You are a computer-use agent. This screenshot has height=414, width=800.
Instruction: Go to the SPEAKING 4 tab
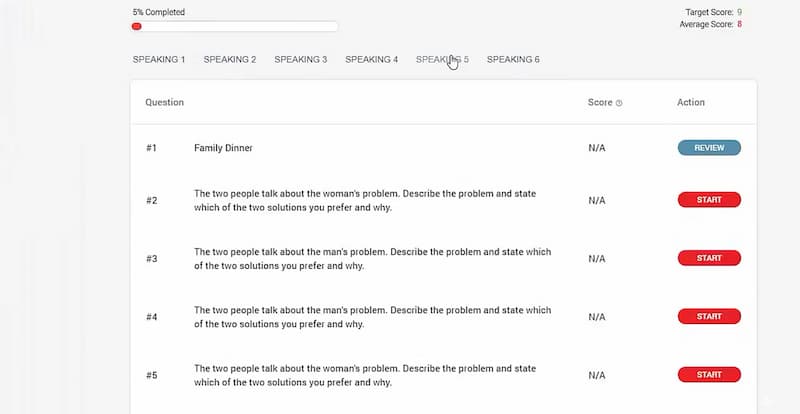[371, 60]
